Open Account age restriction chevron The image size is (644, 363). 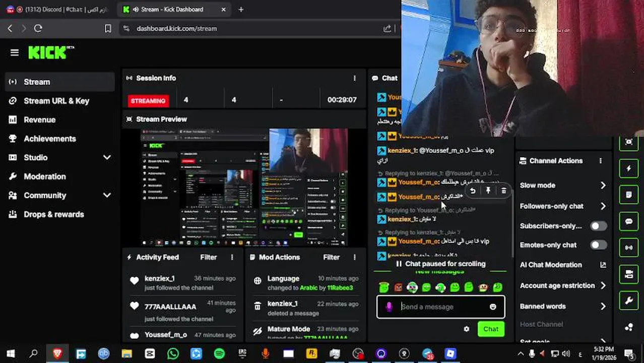click(x=603, y=285)
